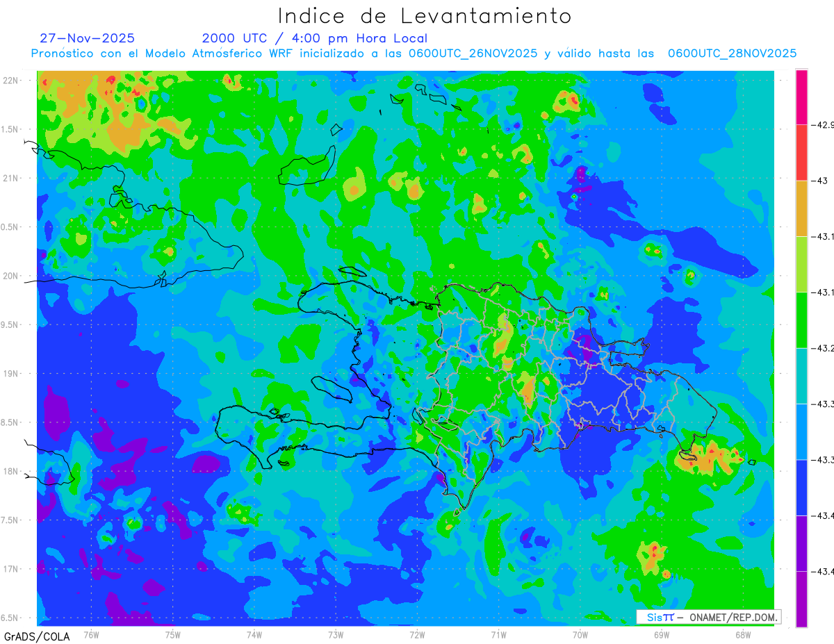Click the 'Pronostico con el Modelo Atmosferico WRF' line
Screen dimensions: 834x644
pos(414,53)
